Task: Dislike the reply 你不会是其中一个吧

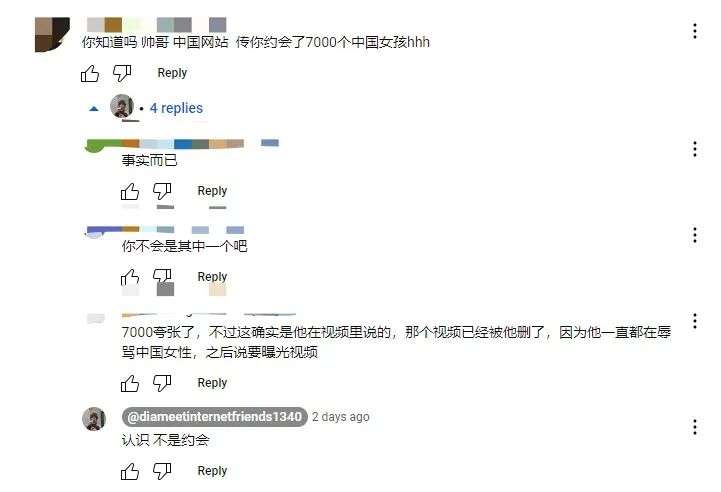Action: coord(162,277)
